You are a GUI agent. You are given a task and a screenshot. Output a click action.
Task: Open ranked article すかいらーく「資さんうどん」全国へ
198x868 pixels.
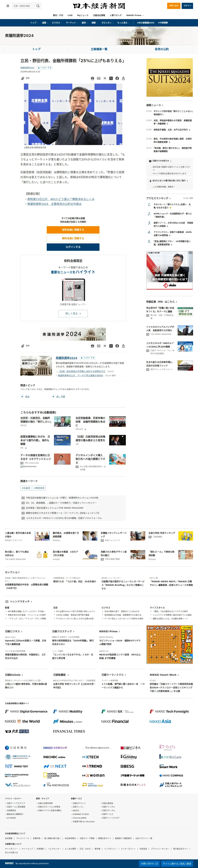(x=172, y=206)
